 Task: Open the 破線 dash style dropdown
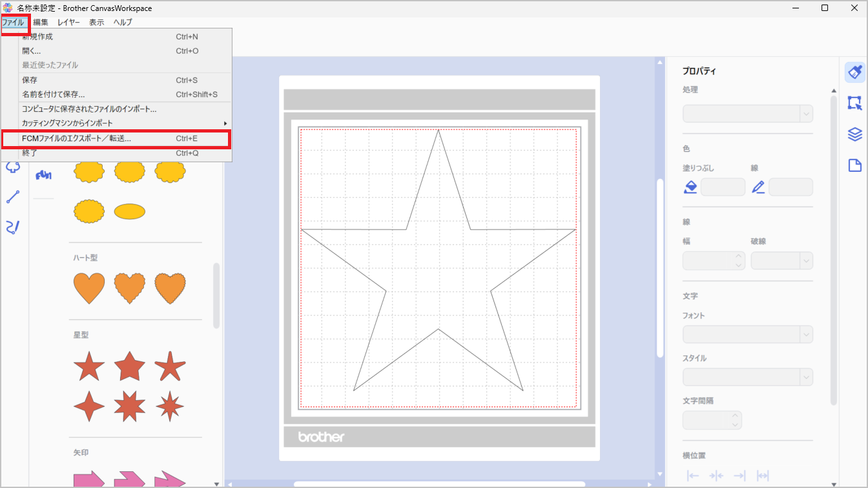[x=781, y=260]
